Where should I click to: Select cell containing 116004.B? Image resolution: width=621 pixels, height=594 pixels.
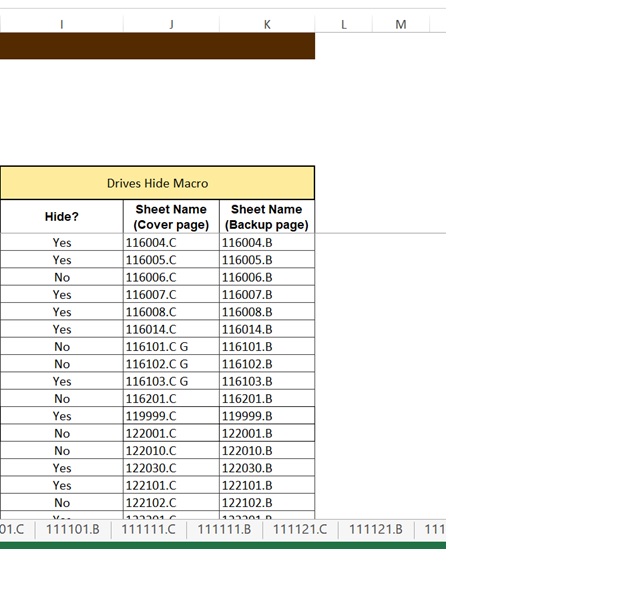[x=267, y=242]
